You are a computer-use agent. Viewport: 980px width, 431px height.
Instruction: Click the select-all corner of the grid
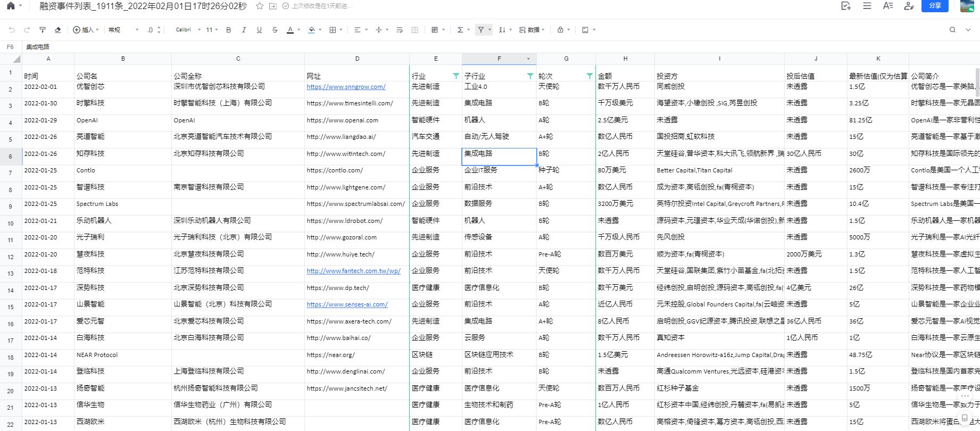(x=11, y=59)
